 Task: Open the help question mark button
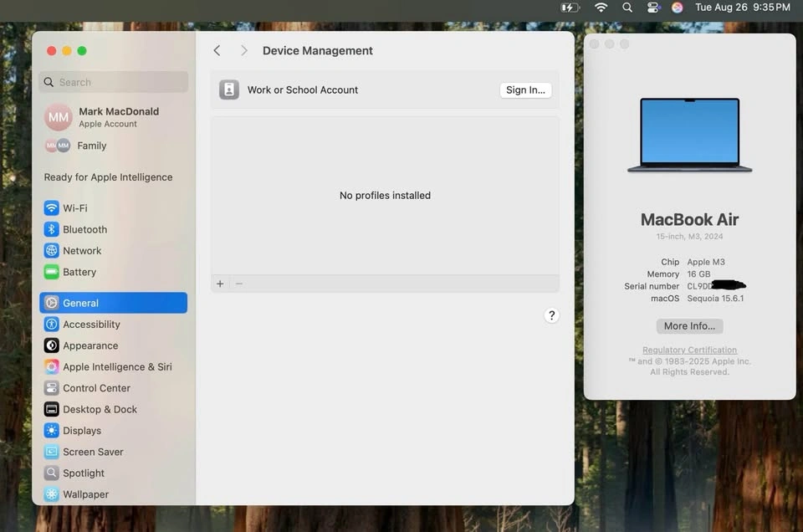[551, 315]
